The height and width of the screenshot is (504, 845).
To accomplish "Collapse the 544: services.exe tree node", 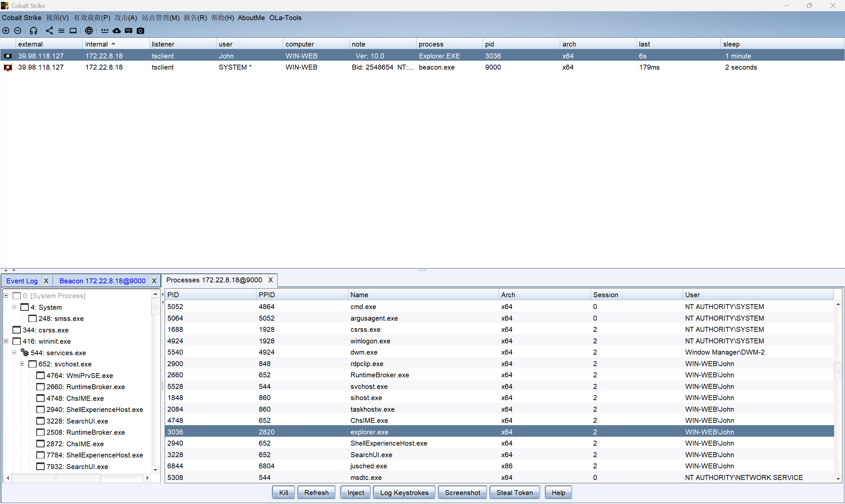I will coord(14,352).
